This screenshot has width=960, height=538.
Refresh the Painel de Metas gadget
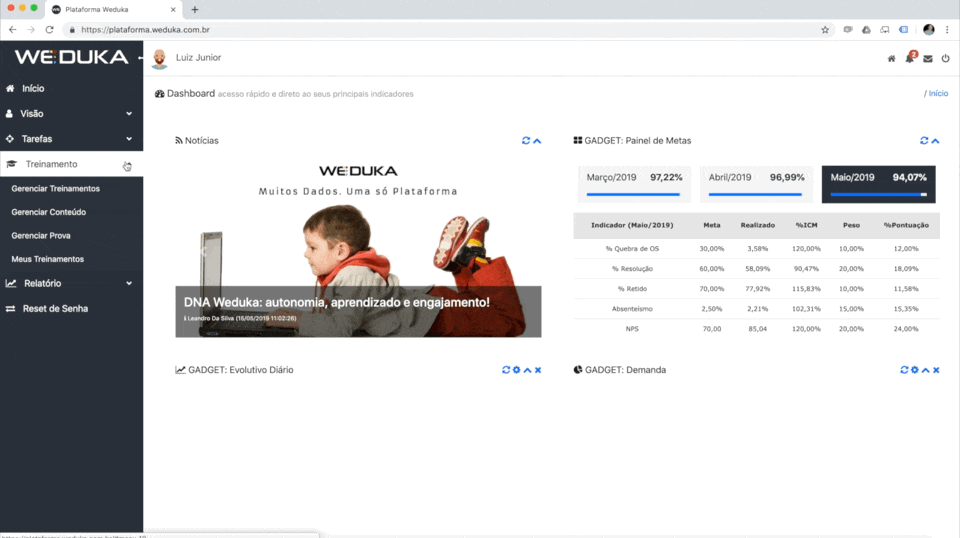pos(924,141)
